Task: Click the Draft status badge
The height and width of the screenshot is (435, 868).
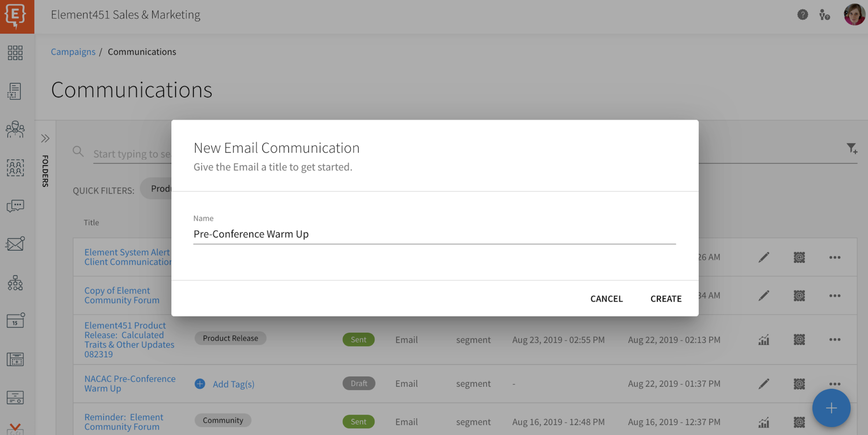Action: coord(359,383)
